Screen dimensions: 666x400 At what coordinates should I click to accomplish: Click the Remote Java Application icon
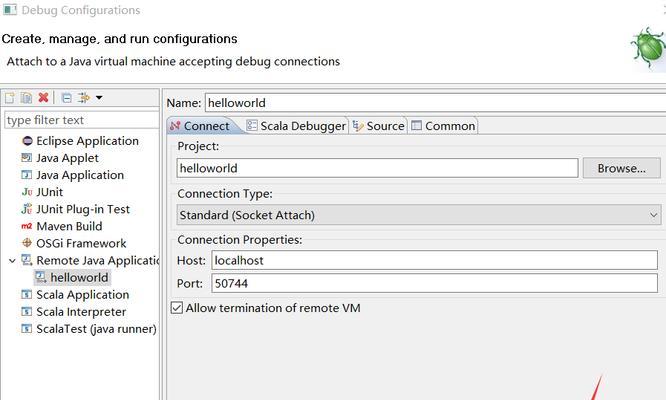pyautogui.click(x=27, y=260)
